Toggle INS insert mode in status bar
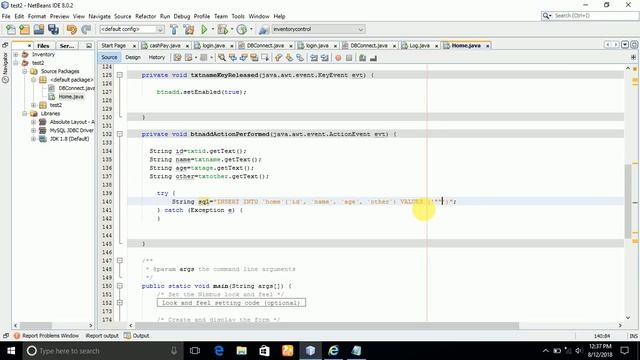 pyautogui.click(x=633, y=336)
